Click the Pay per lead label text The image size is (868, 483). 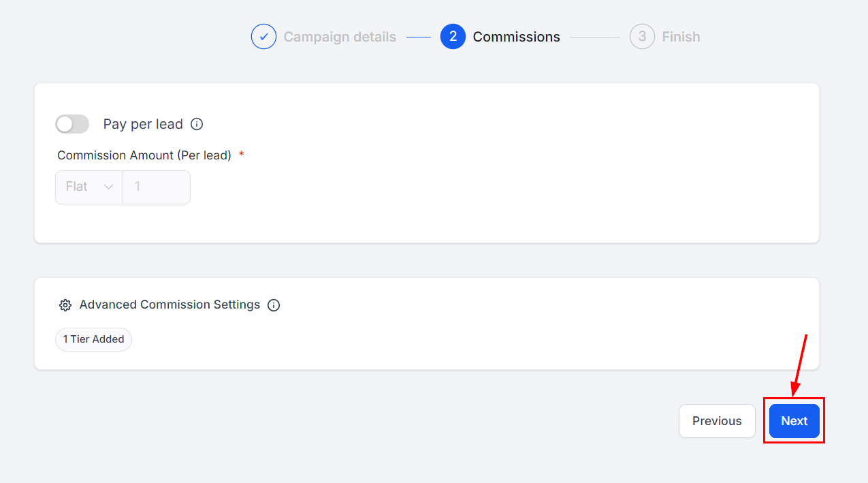[x=143, y=124]
